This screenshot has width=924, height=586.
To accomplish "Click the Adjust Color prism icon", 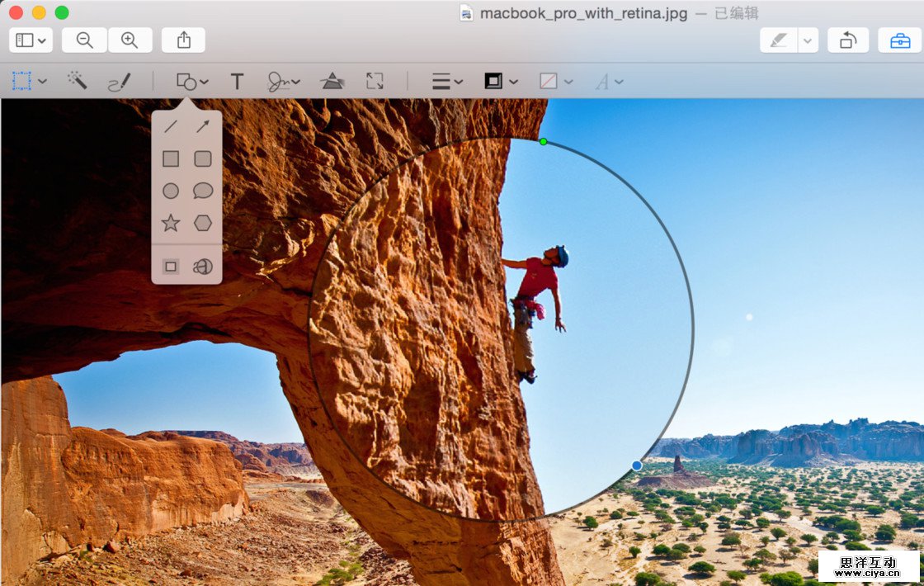I will click(332, 81).
